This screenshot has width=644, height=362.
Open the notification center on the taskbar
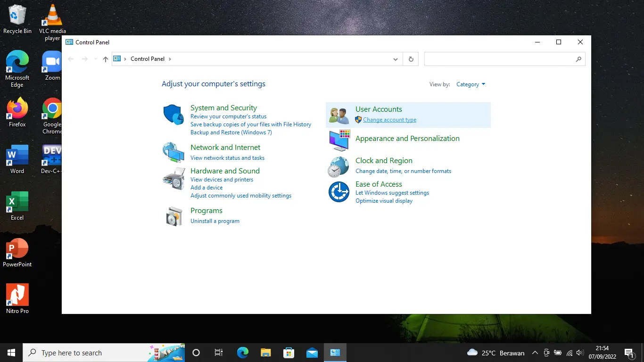coord(629,353)
